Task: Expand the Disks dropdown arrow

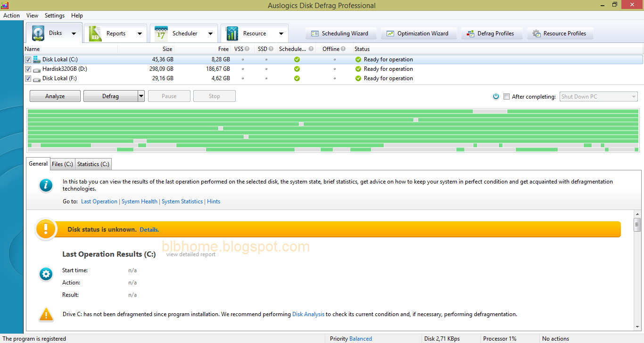Action: 74,33
